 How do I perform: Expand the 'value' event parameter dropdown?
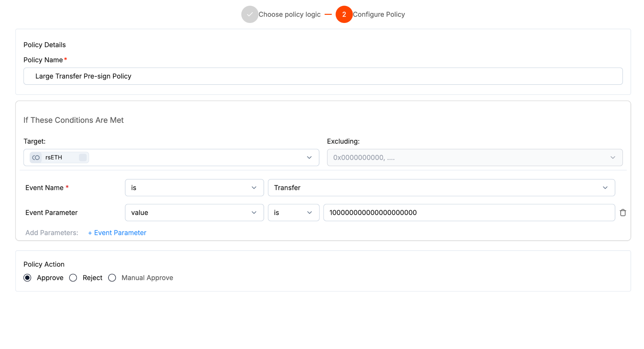(194, 213)
